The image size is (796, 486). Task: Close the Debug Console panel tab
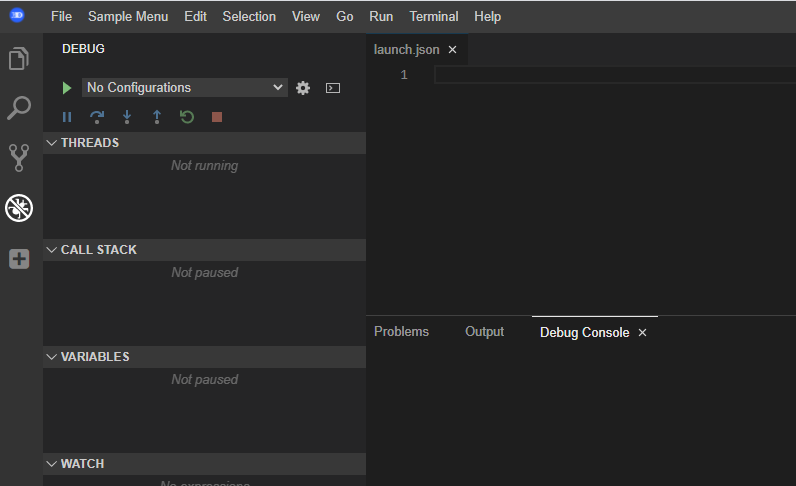[642, 332]
